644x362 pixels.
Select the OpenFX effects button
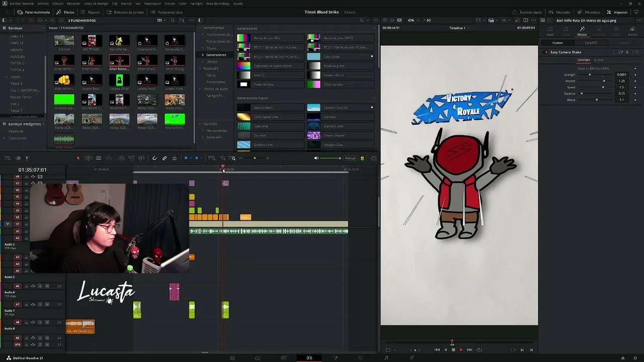[591, 43]
